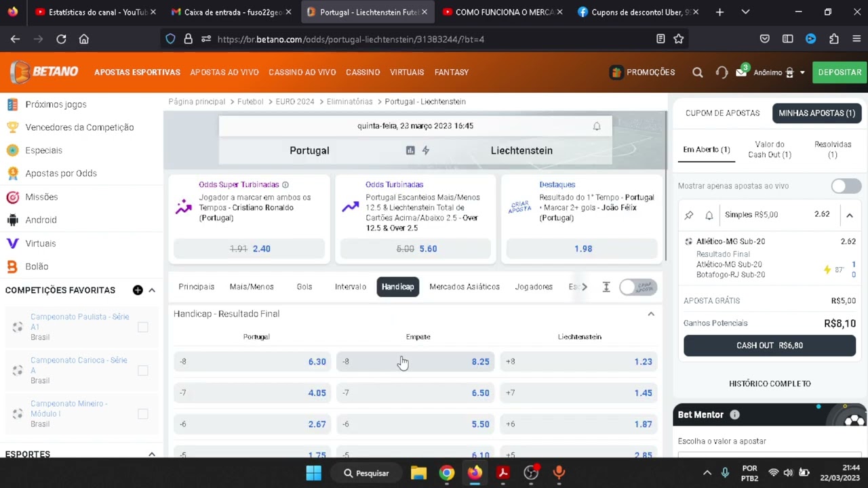Click the pin icon on the open bet
This screenshot has height=488, width=868.
689,215
